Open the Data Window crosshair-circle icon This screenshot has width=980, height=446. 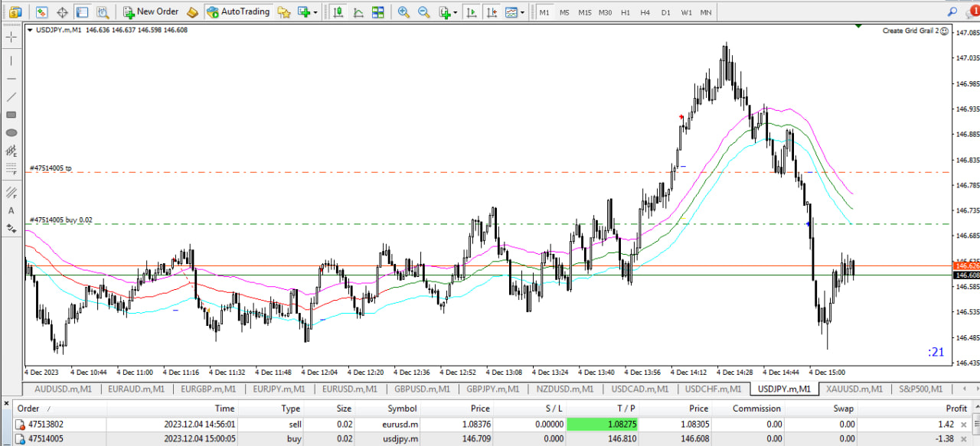pyautogui.click(x=62, y=11)
